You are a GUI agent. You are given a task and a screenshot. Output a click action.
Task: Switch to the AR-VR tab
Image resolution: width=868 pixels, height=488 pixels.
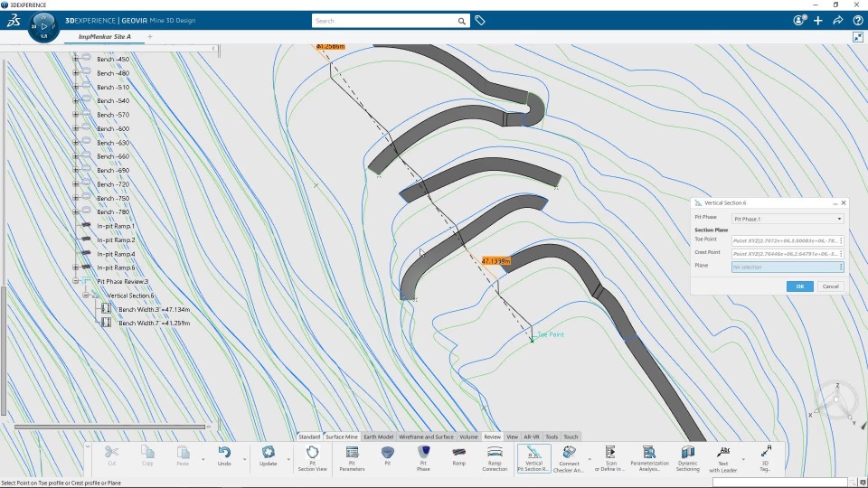pyautogui.click(x=531, y=436)
